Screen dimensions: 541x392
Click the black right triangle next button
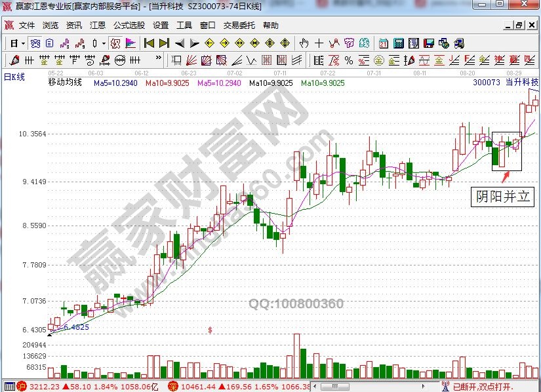pos(194,44)
